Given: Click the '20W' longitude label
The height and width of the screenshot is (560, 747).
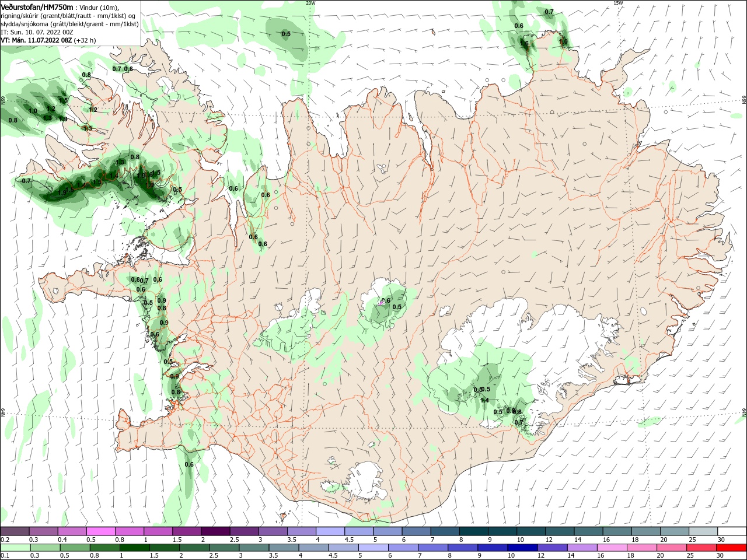Looking at the screenshot, I should [x=310, y=3].
